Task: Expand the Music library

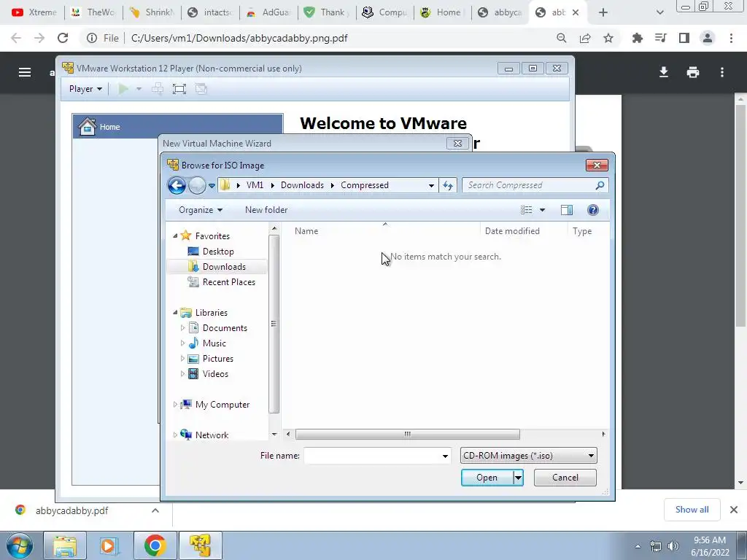Action: [x=182, y=343]
